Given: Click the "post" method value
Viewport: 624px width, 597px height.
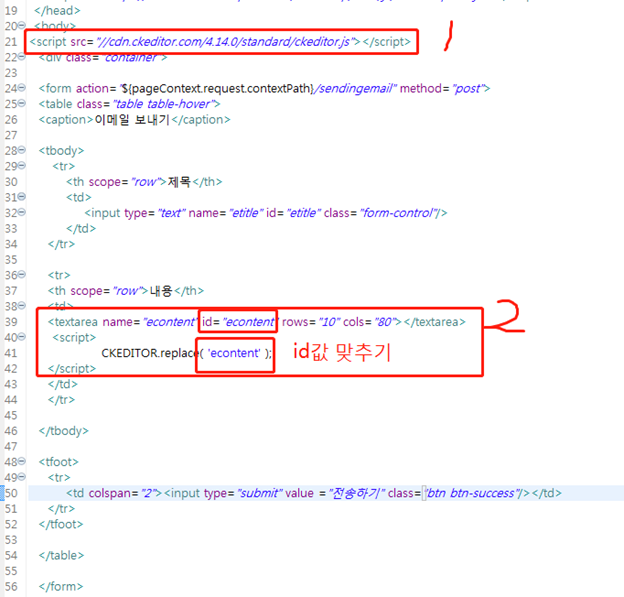Looking at the screenshot, I should [x=468, y=88].
